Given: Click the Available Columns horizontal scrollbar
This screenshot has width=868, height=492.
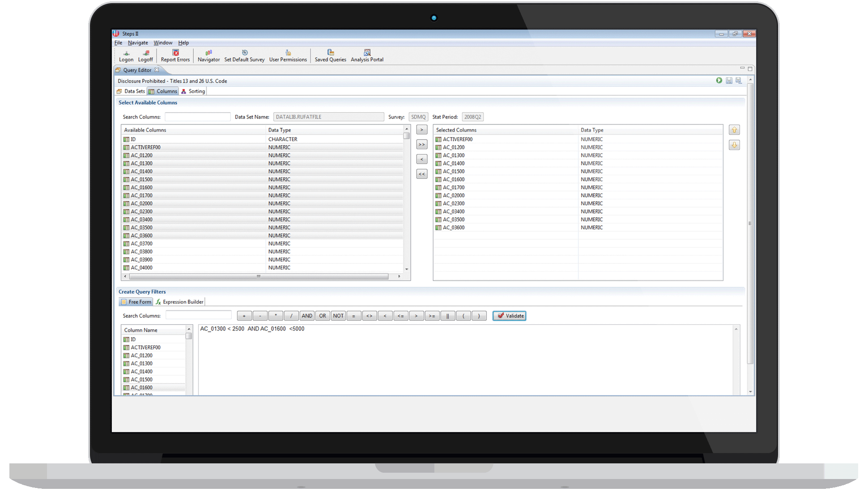Looking at the screenshot, I should click(x=258, y=276).
